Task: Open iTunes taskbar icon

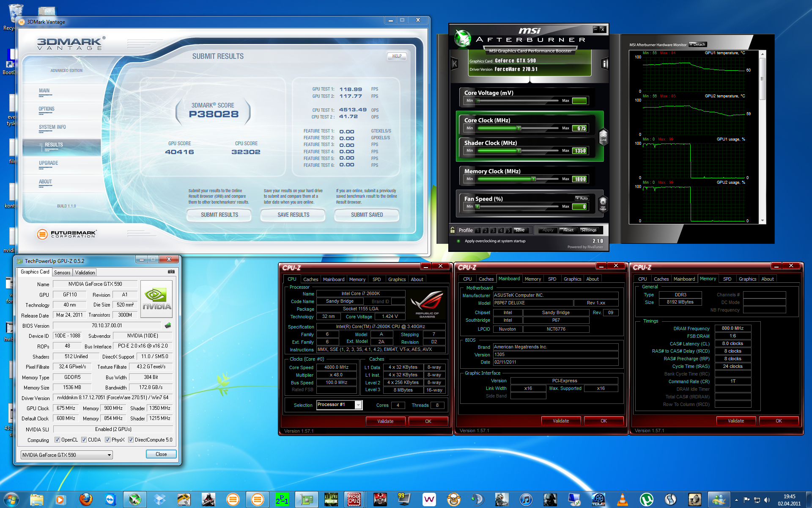Action: 526,500
